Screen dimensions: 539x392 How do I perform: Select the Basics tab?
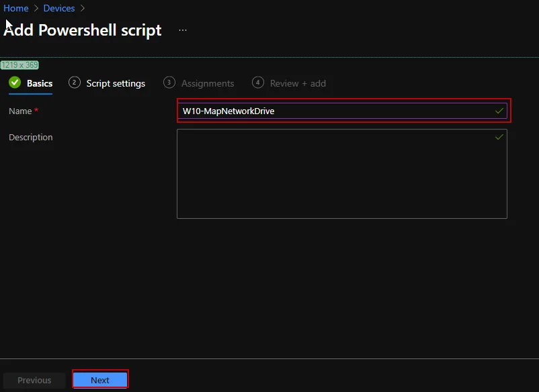[x=31, y=83]
